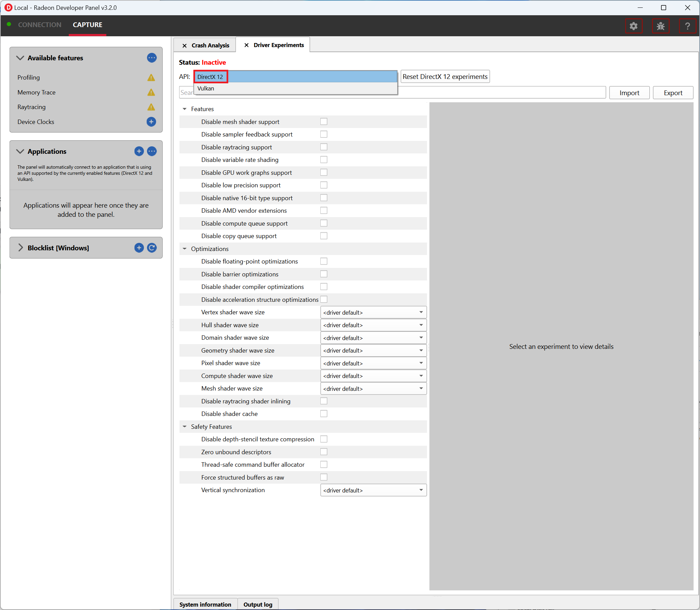Image resolution: width=700 pixels, height=610 pixels.
Task: Check Disable sampler feedback support
Action: point(324,134)
